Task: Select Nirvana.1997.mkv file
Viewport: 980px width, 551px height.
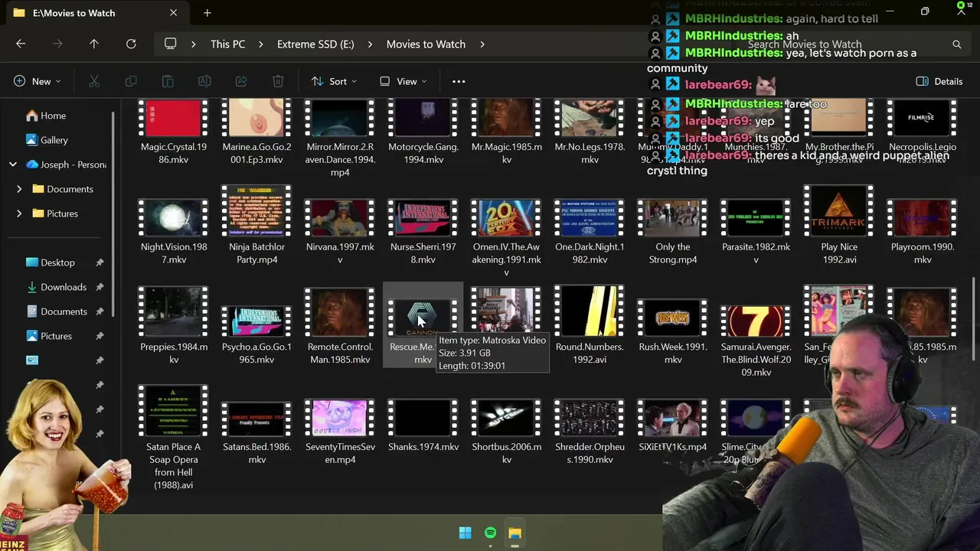Action: tap(340, 230)
